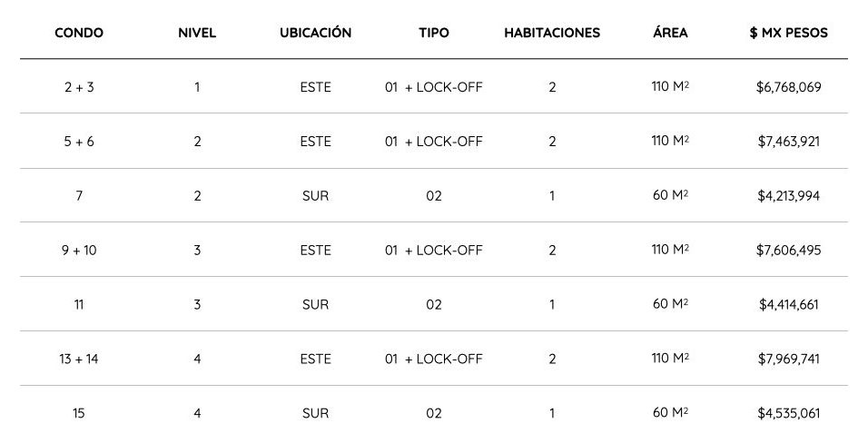Click the NIVEL column header

coord(197,33)
